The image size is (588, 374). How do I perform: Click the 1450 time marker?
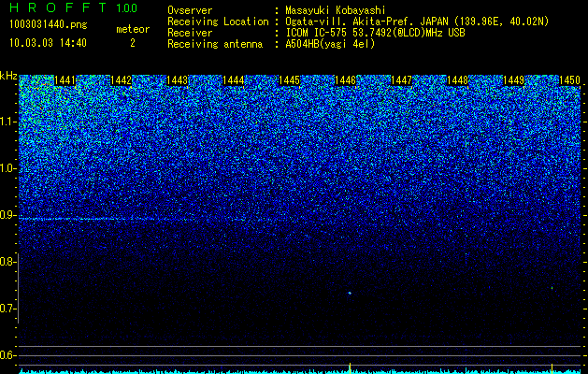click(x=569, y=80)
